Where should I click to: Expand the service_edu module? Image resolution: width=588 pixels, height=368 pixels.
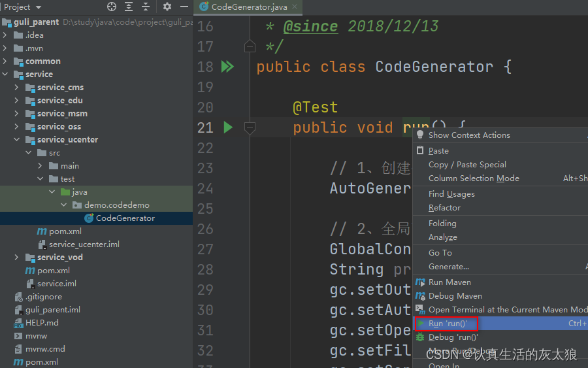click(16, 100)
